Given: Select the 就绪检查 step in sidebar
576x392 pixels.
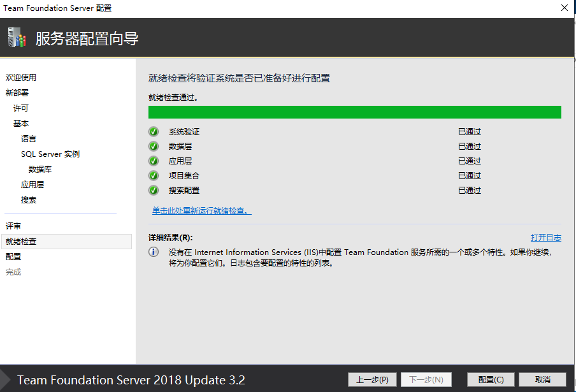Looking at the screenshot, I should pyautogui.click(x=66, y=242).
